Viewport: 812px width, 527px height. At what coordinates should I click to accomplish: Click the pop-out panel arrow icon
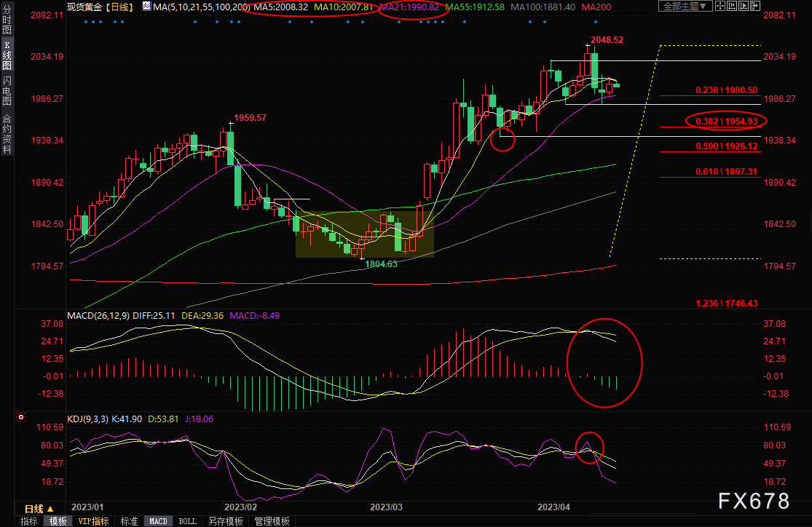coord(755,7)
